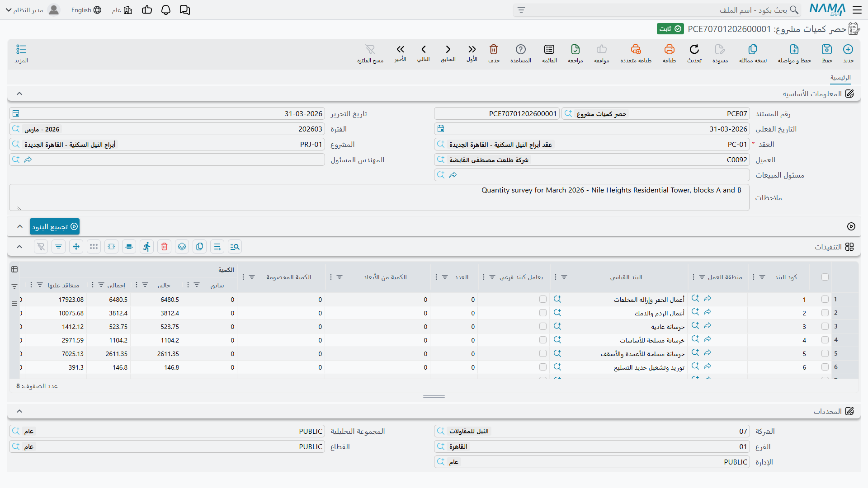Click the Delete (حذف) trash icon

pos(494,49)
